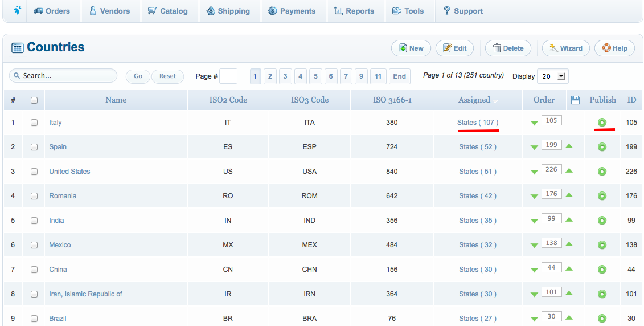Open the Help button
This screenshot has height=326, width=644.
(615, 48)
